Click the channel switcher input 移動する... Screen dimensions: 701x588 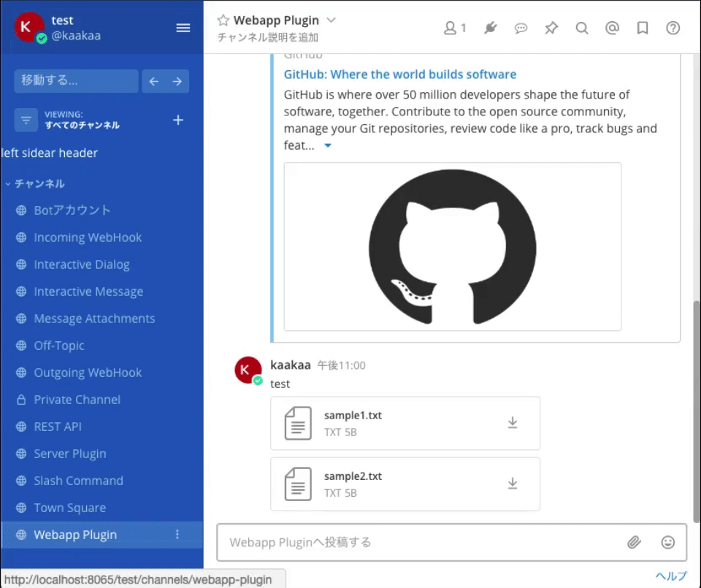(76, 81)
